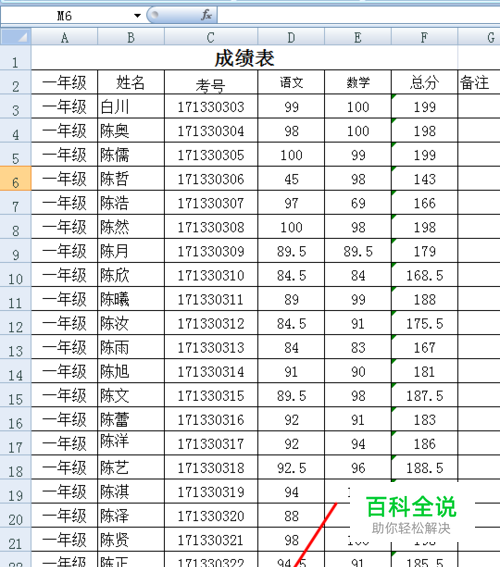Click the Name Box showing M6

tap(65, 16)
